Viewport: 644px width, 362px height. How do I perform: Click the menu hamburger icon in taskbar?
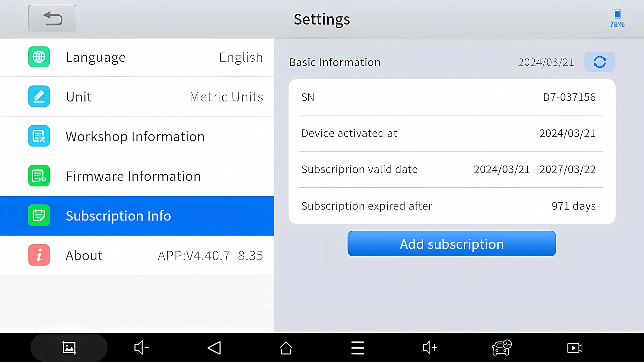[x=357, y=347]
